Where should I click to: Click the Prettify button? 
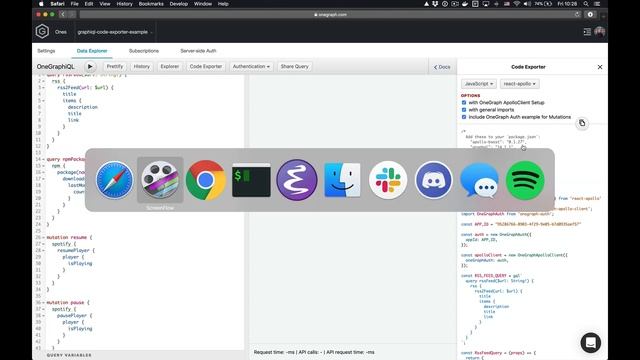tap(115, 67)
